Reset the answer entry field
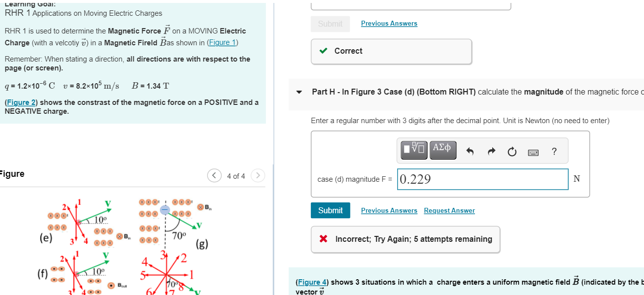Screen dimensions: 644x295 [x=512, y=152]
